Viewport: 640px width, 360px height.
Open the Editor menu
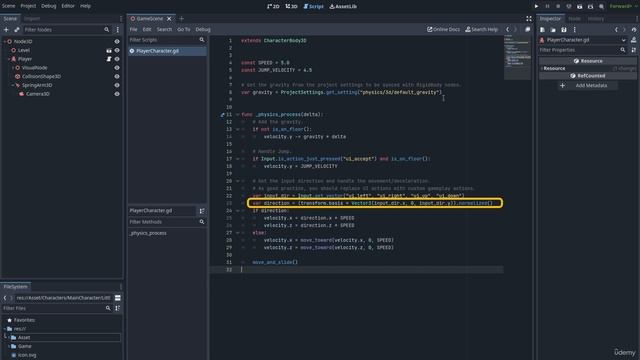click(68, 6)
